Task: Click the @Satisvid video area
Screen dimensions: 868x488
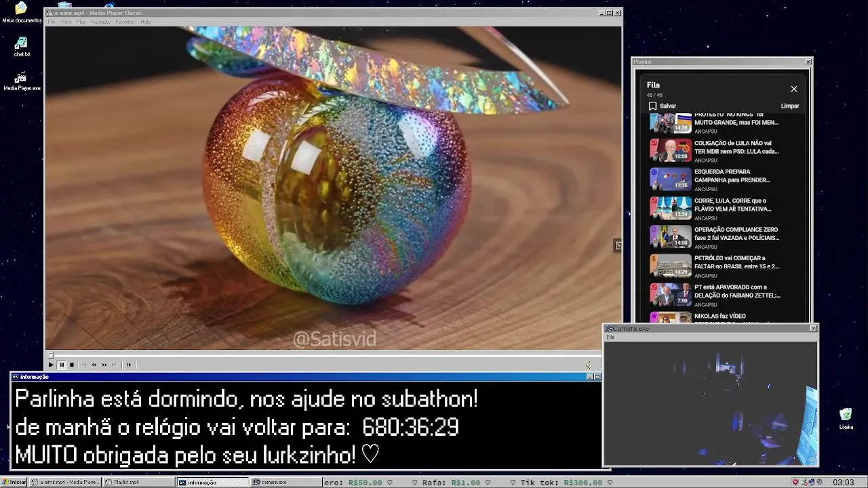Action: pyautogui.click(x=334, y=338)
